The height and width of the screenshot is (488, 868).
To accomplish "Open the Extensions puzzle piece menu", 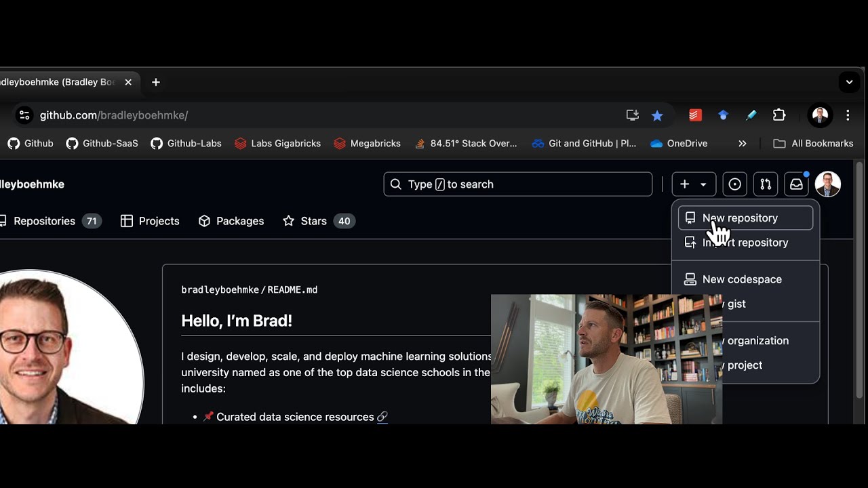I will pos(779,115).
